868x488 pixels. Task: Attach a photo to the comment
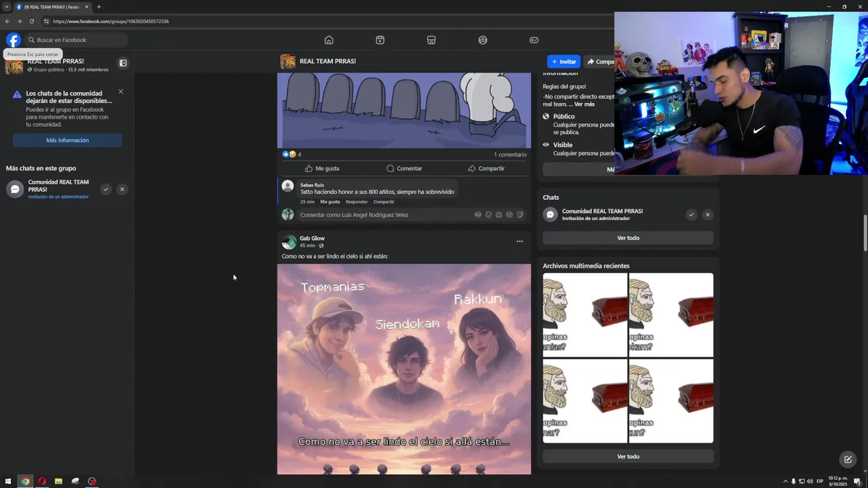pos(498,215)
